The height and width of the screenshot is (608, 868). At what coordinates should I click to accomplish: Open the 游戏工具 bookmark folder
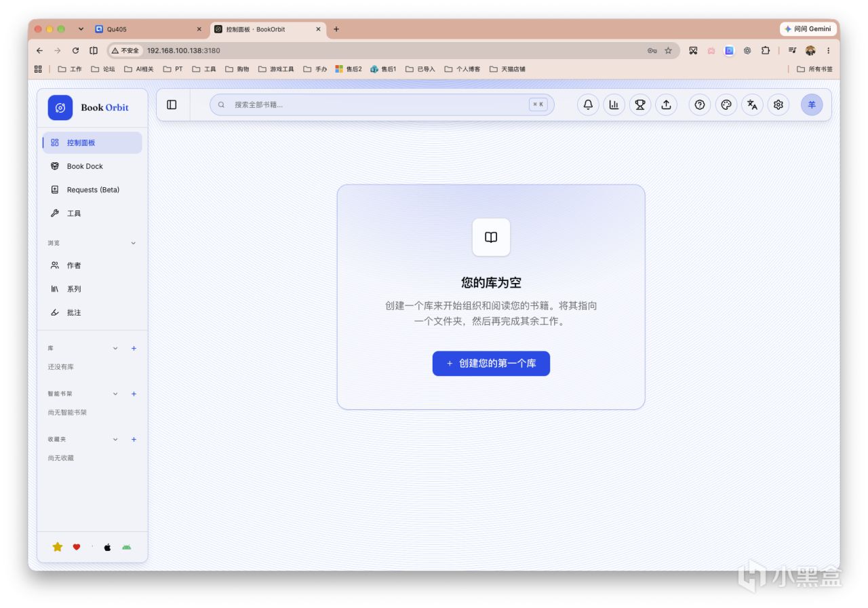[276, 69]
